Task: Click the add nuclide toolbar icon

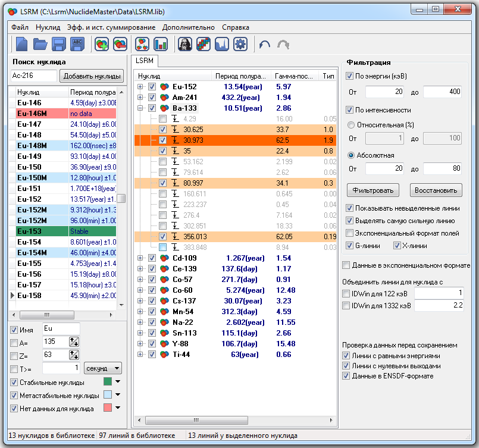Action: 102,44
